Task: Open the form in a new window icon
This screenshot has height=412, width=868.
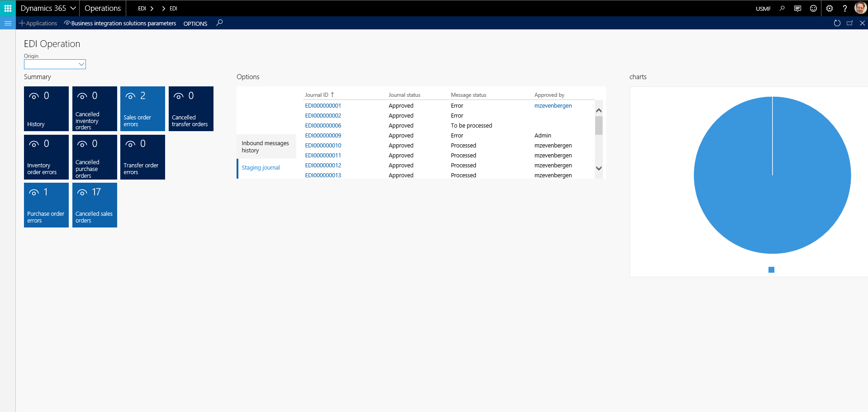Action: click(850, 23)
